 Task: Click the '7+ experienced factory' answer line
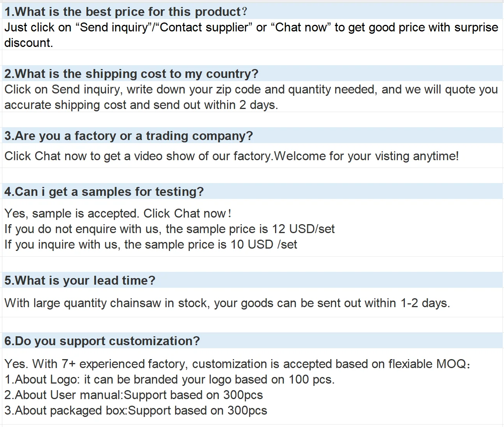(x=237, y=364)
